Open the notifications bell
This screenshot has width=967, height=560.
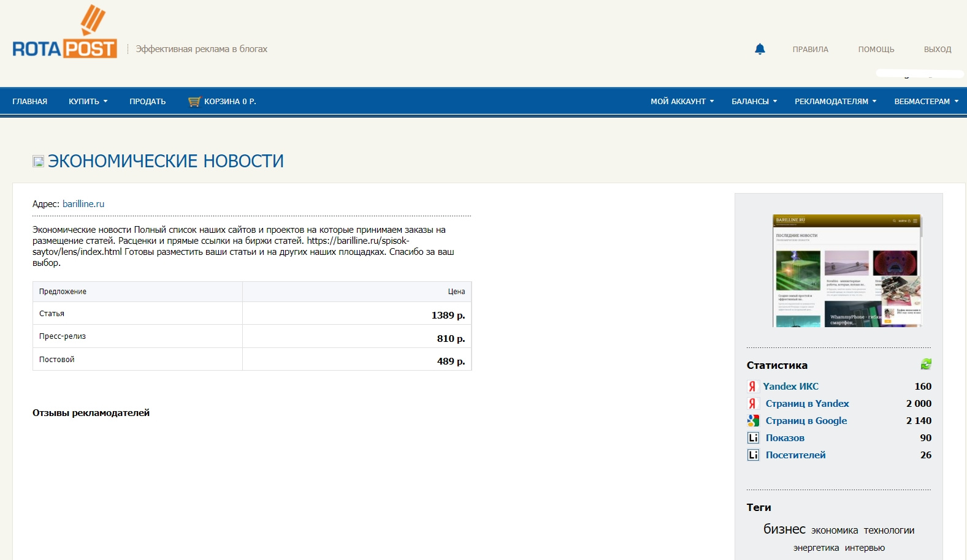tap(760, 49)
